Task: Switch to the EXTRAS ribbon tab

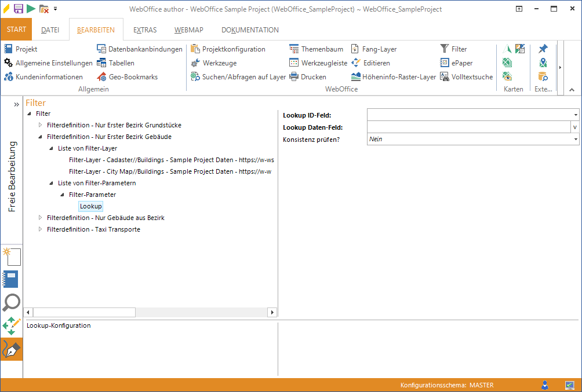Action: tap(144, 30)
